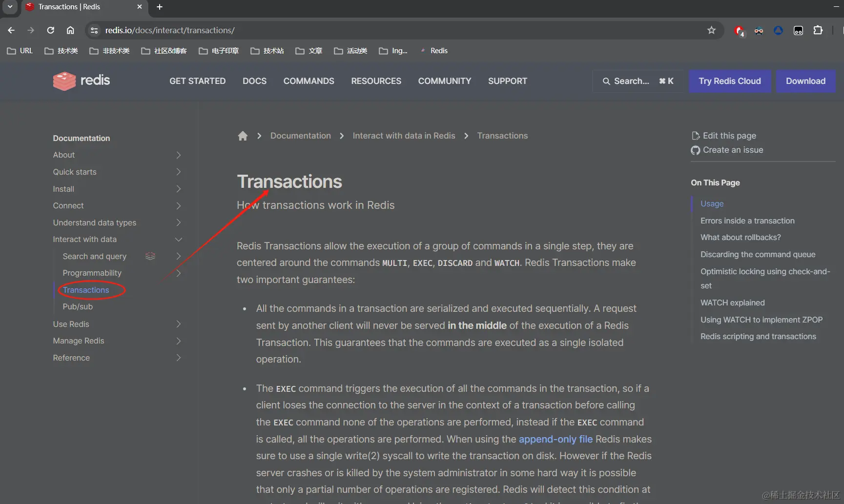The image size is (844, 504).
Task: Click the Create an issue link
Action: point(727,150)
